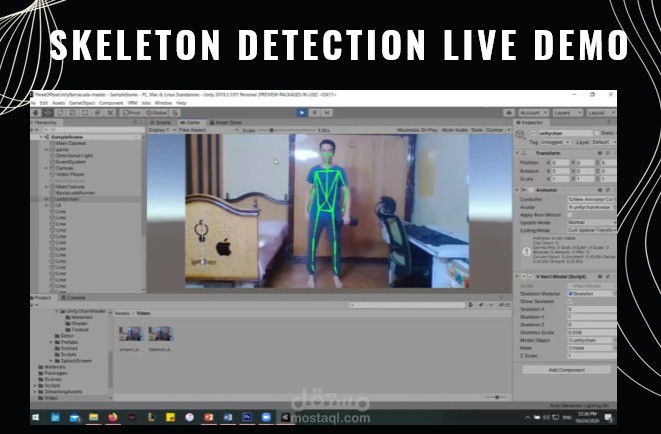
Task: Open the Windows Start menu
Action: [35, 417]
